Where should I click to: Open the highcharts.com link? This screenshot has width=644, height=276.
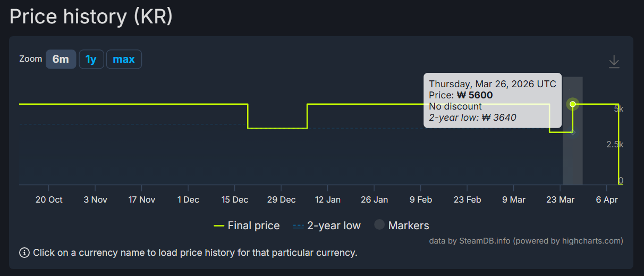(591, 241)
